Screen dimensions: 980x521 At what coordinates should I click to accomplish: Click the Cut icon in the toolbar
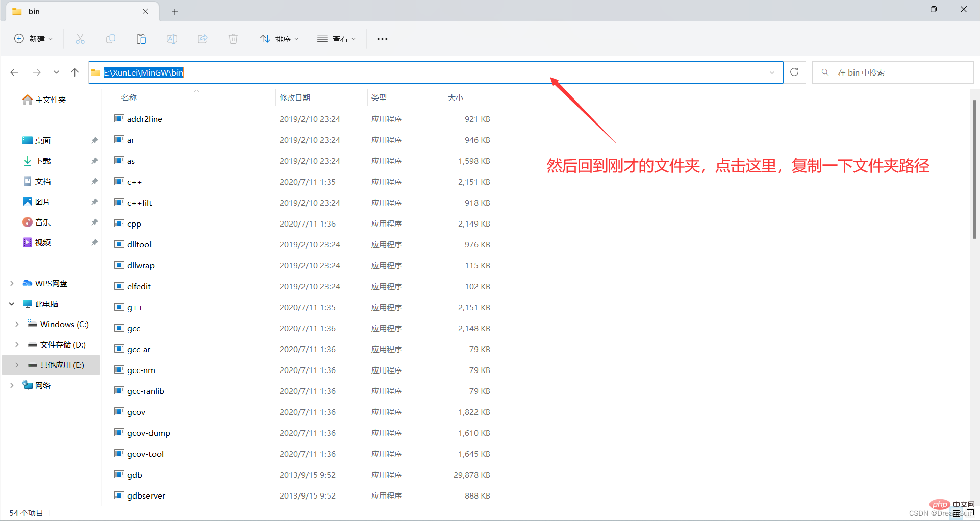click(80, 38)
